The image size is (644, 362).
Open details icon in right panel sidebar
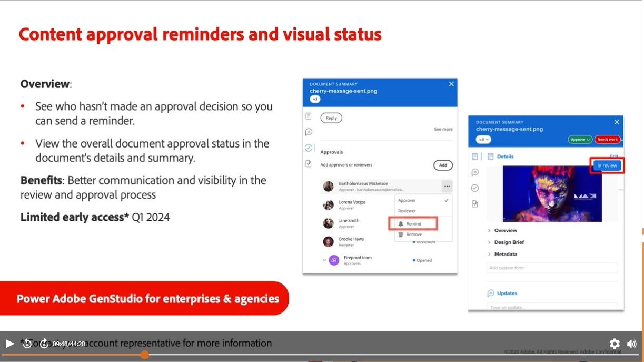click(475, 156)
